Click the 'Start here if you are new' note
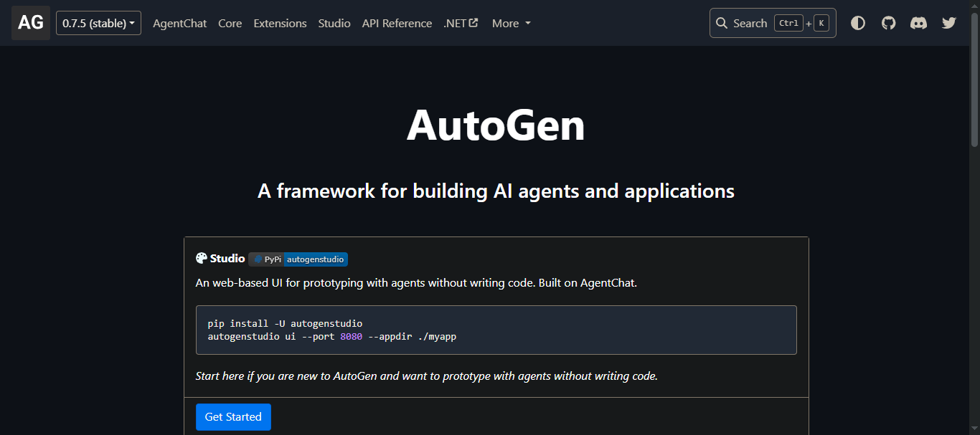 tap(427, 376)
